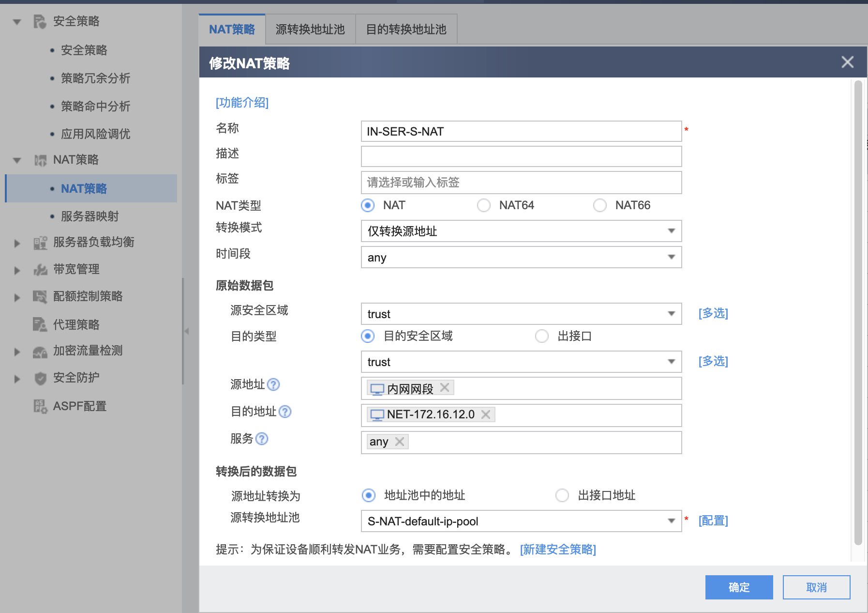The image size is (868, 613).
Task: Collapse the sidebar with the splitter arrow
Action: [186, 331]
